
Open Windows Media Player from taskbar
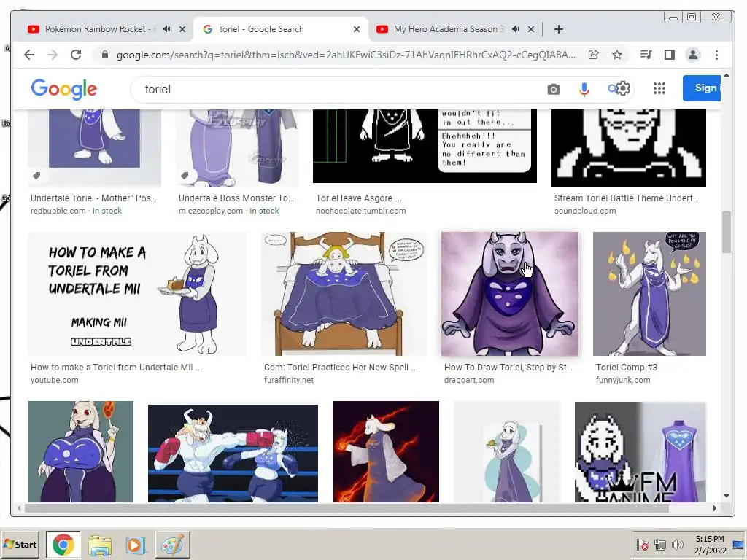(x=136, y=545)
